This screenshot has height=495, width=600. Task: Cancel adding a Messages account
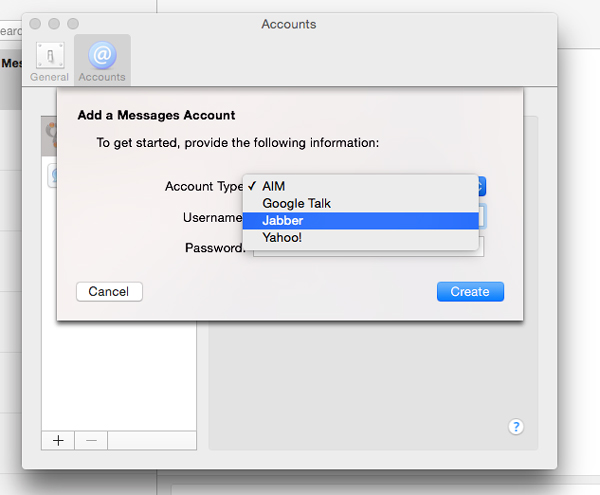click(109, 292)
